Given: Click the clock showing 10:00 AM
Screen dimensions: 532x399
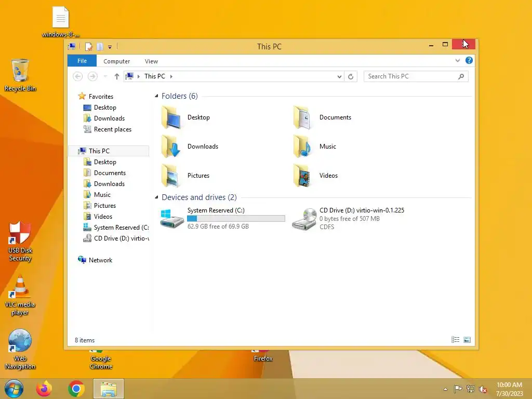Looking at the screenshot, I should pos(509,389).
